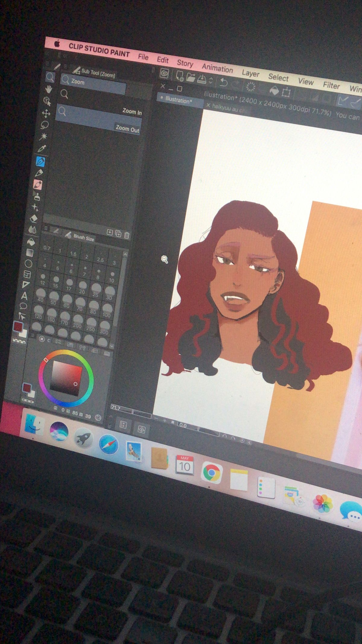
Task: Open the Filter menu
Action: tap(331, 85)
